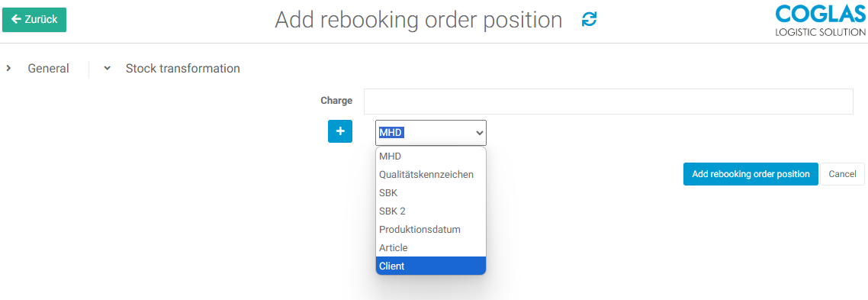
Task: Click the COGLAS Logistic Solution logo
Action: coord(821,20)
